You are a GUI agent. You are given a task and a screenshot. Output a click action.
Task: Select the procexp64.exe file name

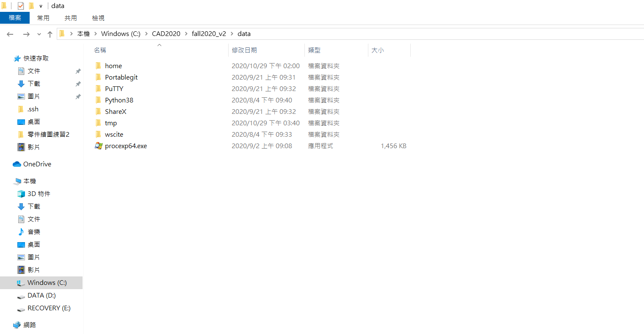[126, 146]
